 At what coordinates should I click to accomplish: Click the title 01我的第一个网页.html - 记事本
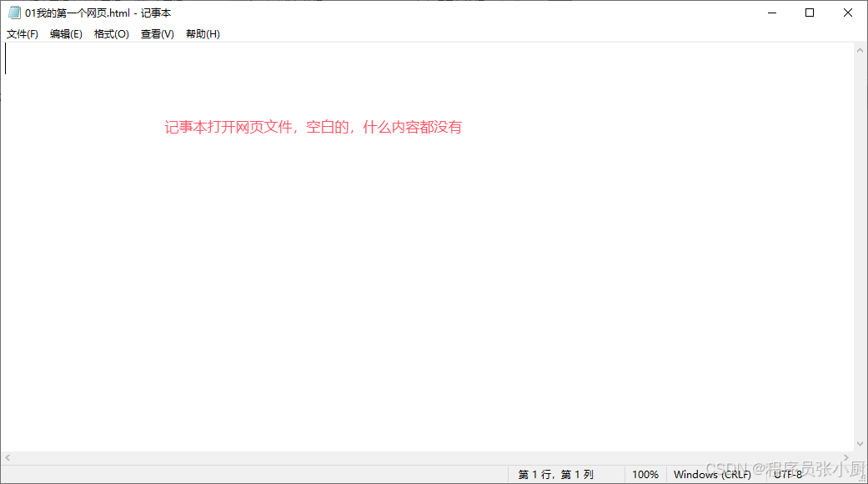click(98, 13)
